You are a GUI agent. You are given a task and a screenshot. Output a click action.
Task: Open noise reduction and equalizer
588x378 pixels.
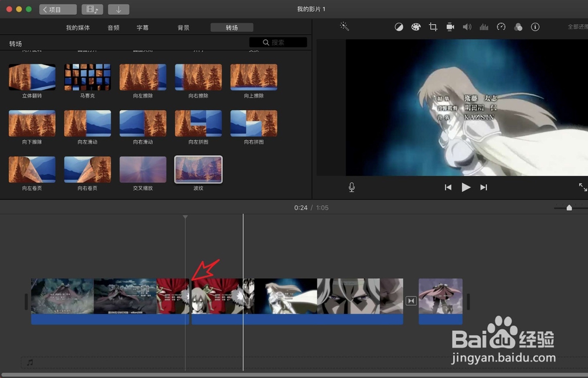coord(484,27)
